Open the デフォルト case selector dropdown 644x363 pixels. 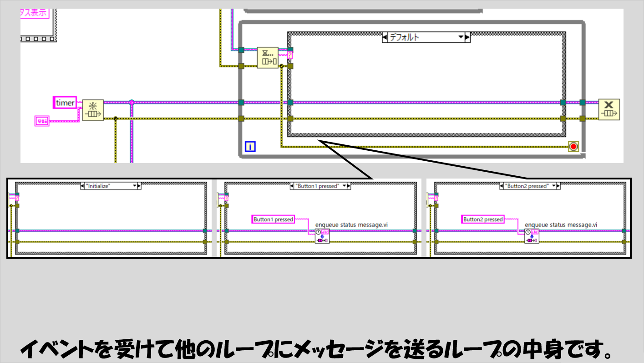click(x=461, y=37)
